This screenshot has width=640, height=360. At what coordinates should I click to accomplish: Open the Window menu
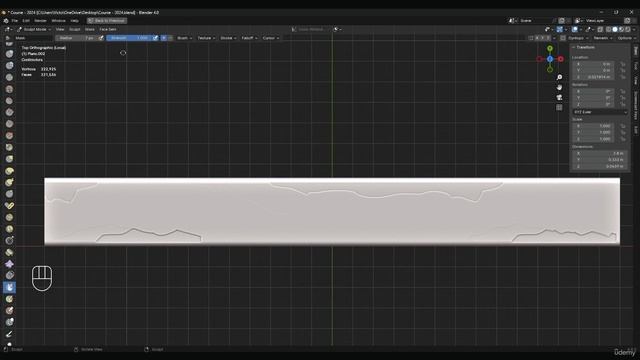(58, 20)
